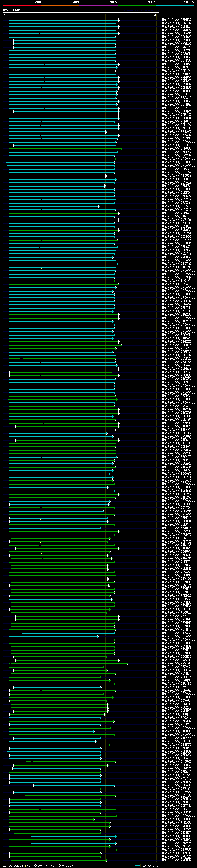Open hit UniRef100_A9NUP7
197x868 pixels.
click(x=177, y=30)
